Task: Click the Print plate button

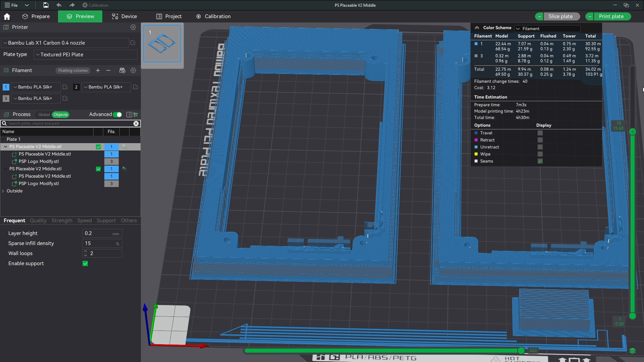Action: [611, 16]
